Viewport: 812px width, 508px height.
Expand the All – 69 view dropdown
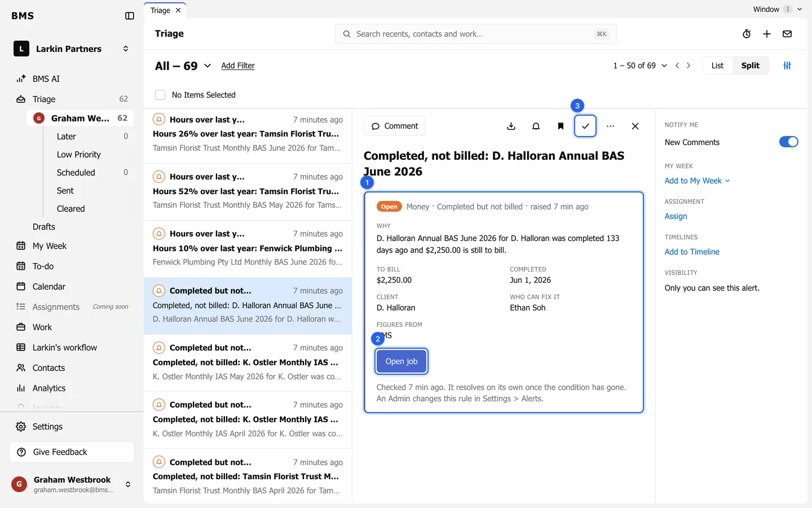click(183, 65)
